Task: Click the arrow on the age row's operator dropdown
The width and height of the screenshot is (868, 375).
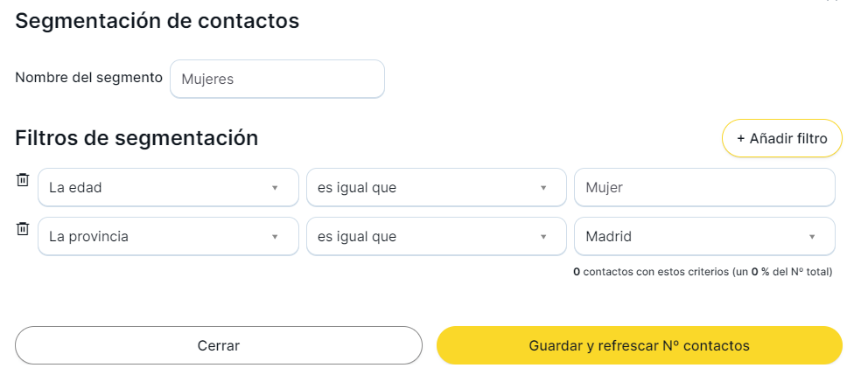Action: pos(542,187)
